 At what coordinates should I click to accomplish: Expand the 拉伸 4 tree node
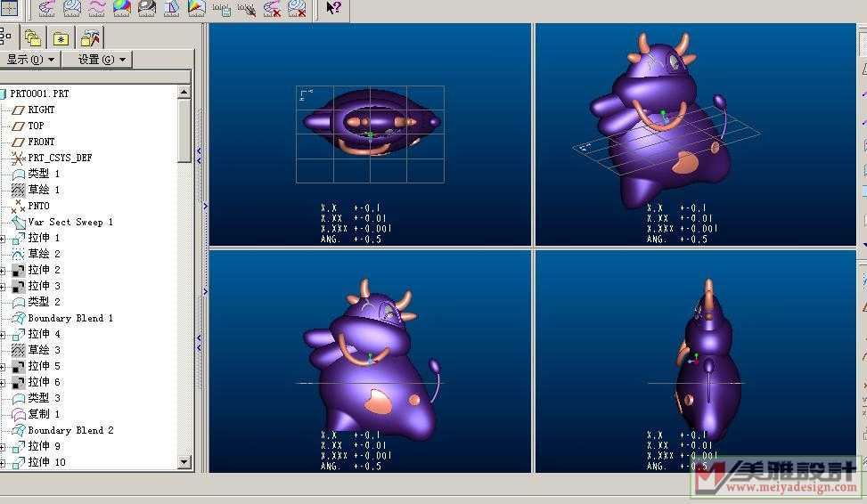point(3,335)
